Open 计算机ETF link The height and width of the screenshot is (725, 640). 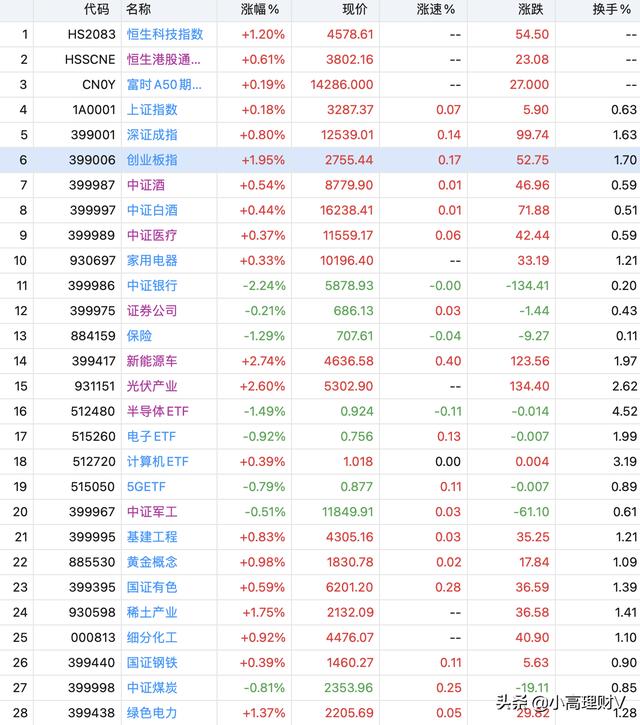(158, 461)
